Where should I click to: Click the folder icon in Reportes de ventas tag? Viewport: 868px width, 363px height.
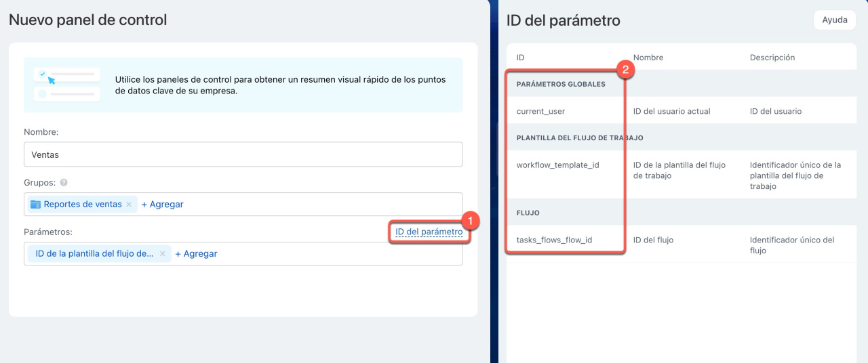[36, 205]
